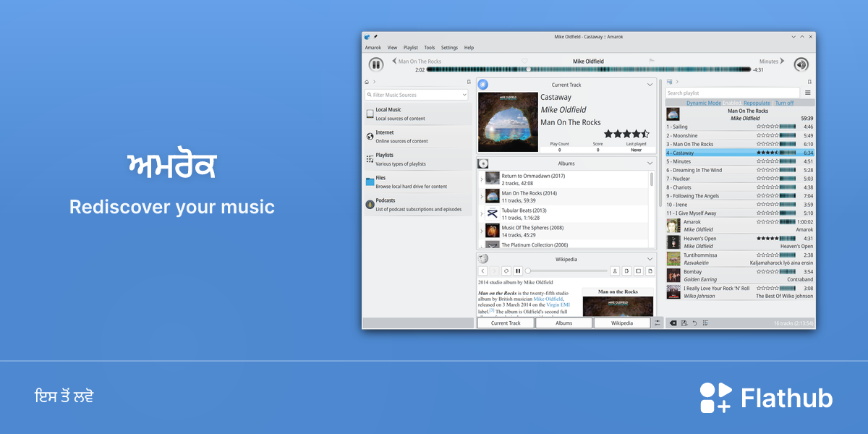Image resolution: width=868 pixels, height=434 pixels.
Task: Turn off Dynamic Mode
Action: pyautogui.click(x=784, y=103)
